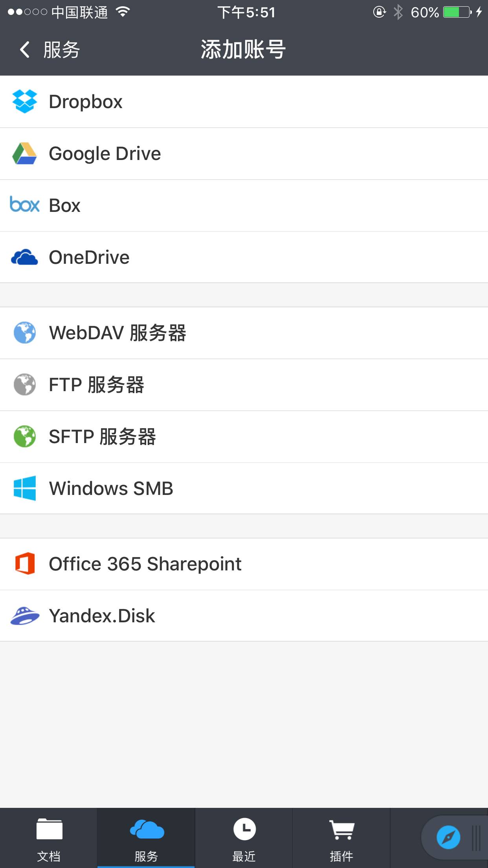Switch to the 插件 tab
488x868 pixels.
(x=341, y=838)
